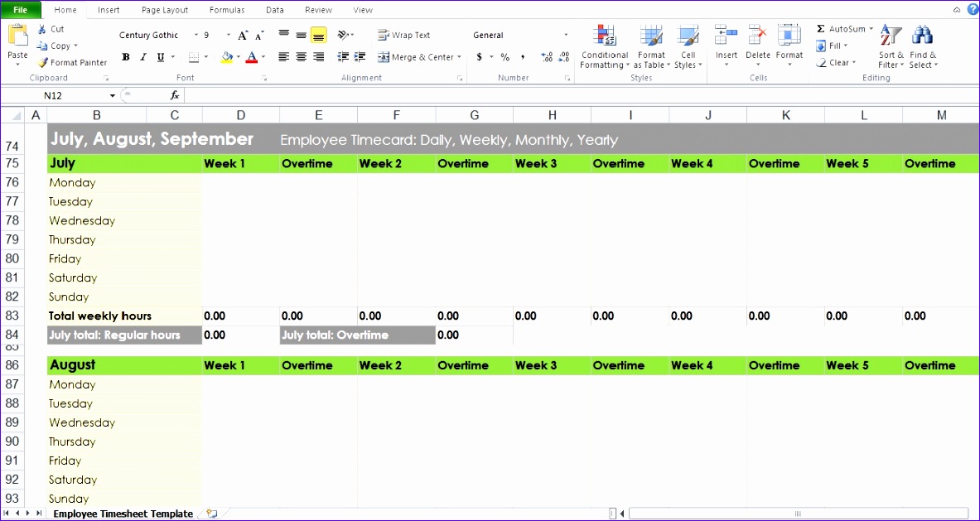Select the Wrap Text icon
This screenshot has height=521, width=980.
(x=384, y=35)
